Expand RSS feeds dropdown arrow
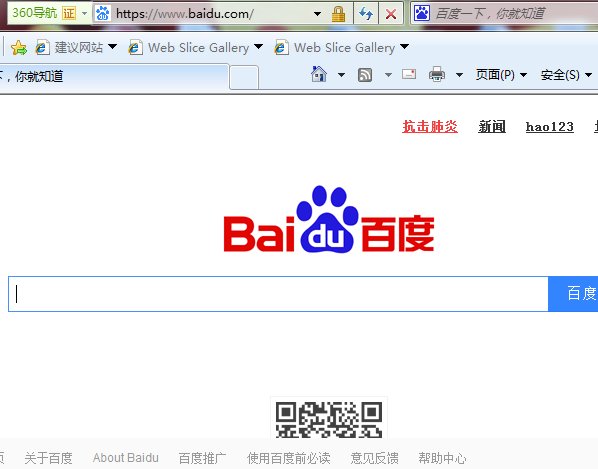This screenshot has width=598, height=469. pos(388,75)
